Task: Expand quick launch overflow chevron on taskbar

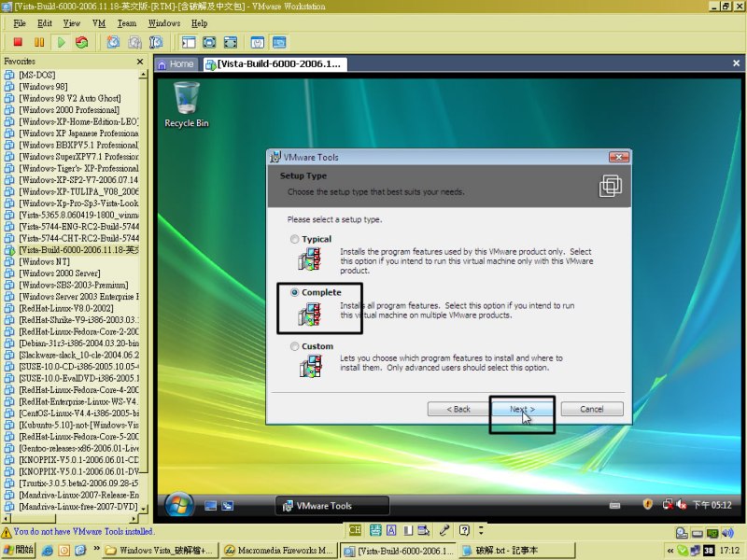Action: [x=97, y=549]
